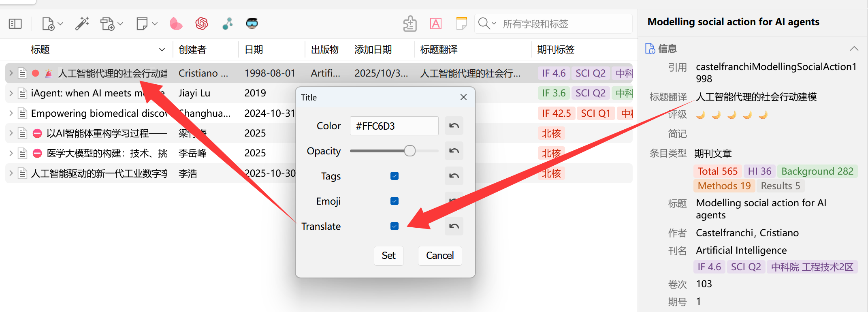868x312 pixels.
Task: Sort by the 创建者 column header
Action: 193,50
